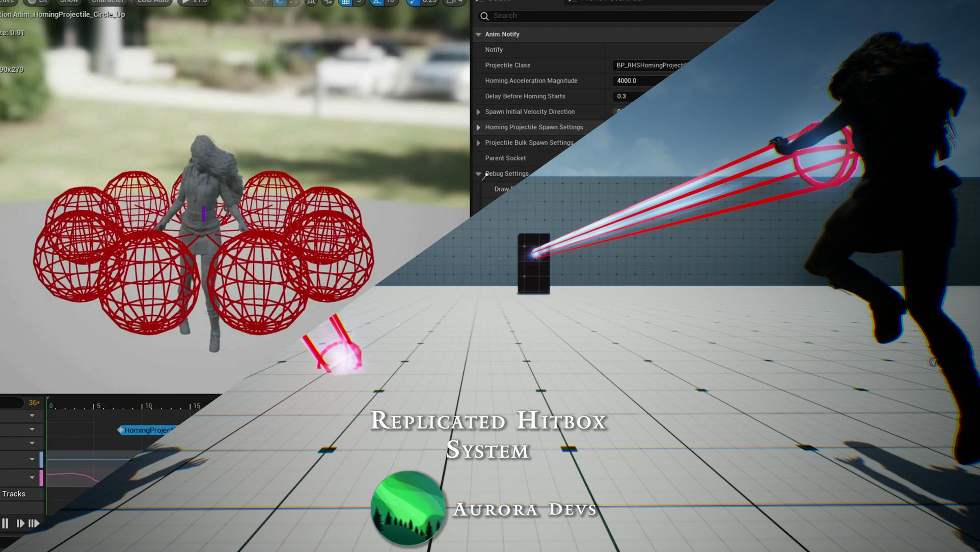Image resolution: width=980 pixels, height=552 pixels.
Task: Click the pause button in the timeline
Action: click(5, 523)
